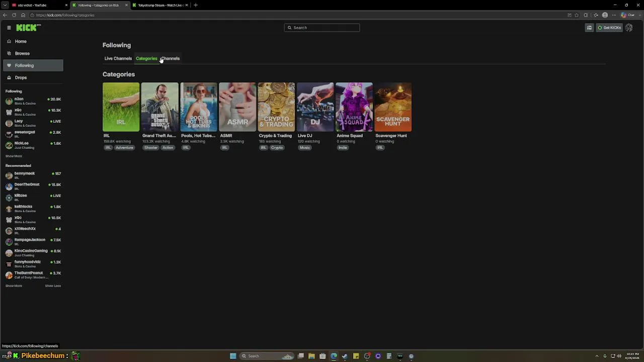This screenshot has height=362, width=644.
Task: Open the Crypto & Trading category thumbnail
Action: click(276, 107)
